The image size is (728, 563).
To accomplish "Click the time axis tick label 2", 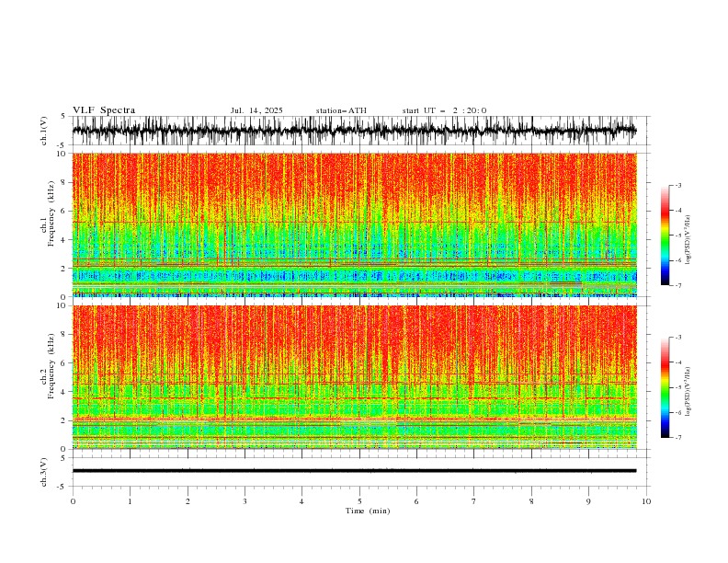I will [188, 501].
